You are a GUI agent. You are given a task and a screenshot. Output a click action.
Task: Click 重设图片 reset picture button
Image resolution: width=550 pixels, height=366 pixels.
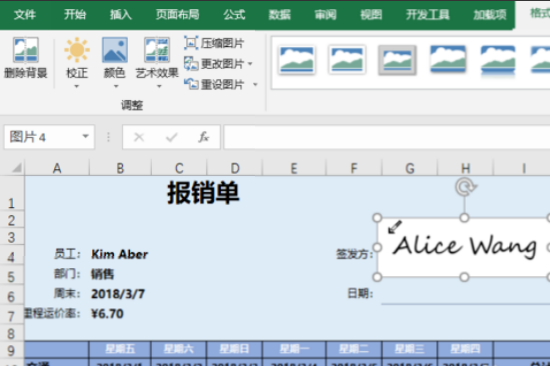(214, 84)
